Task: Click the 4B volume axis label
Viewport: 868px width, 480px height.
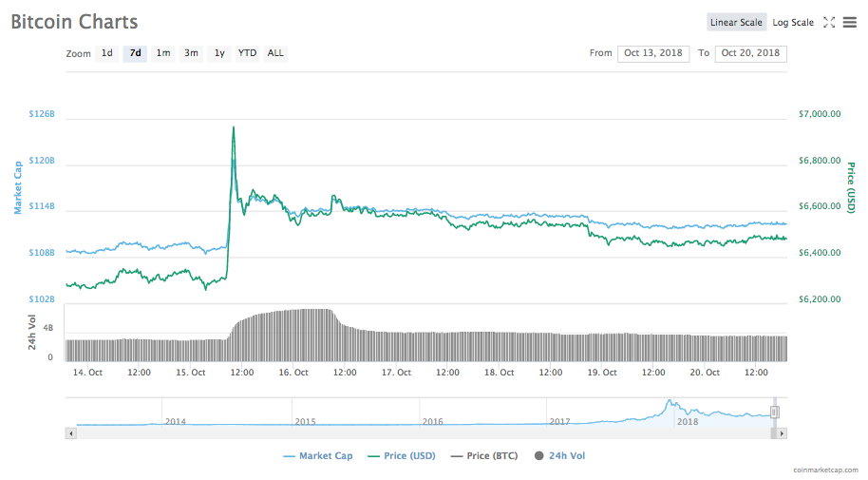Action: coord(48,328)
